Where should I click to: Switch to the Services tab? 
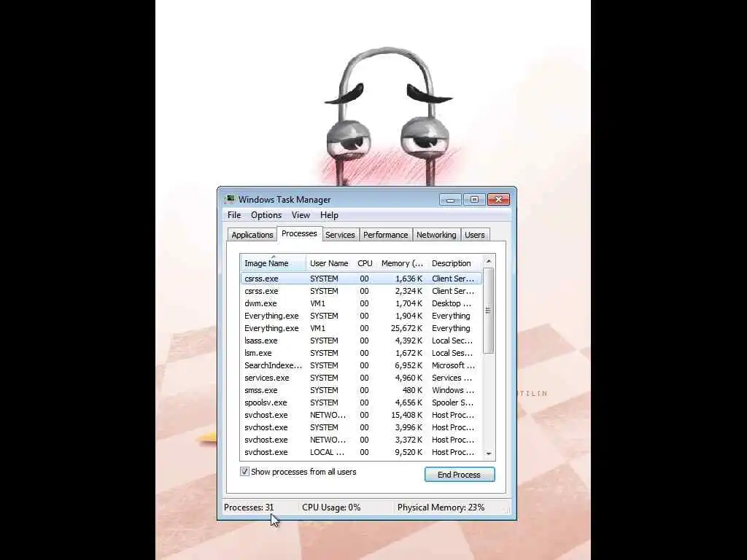(340, 235)
